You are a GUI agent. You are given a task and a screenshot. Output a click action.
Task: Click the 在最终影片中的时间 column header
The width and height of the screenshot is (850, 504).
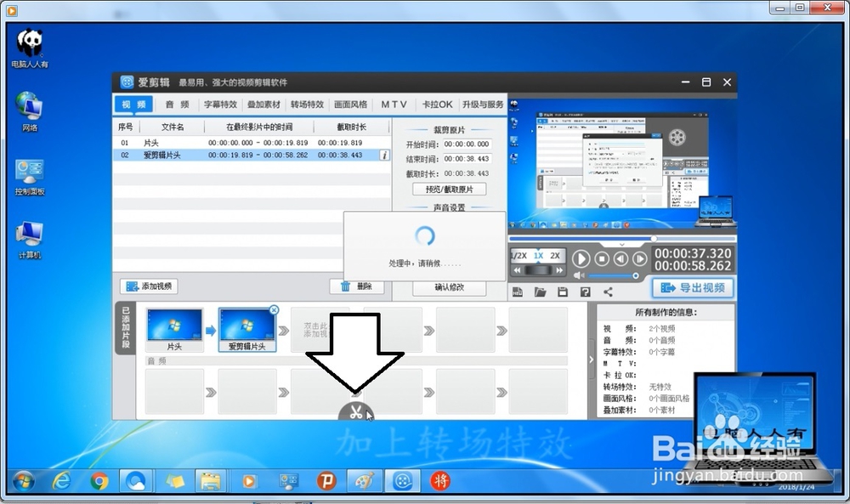pos(259,127)
